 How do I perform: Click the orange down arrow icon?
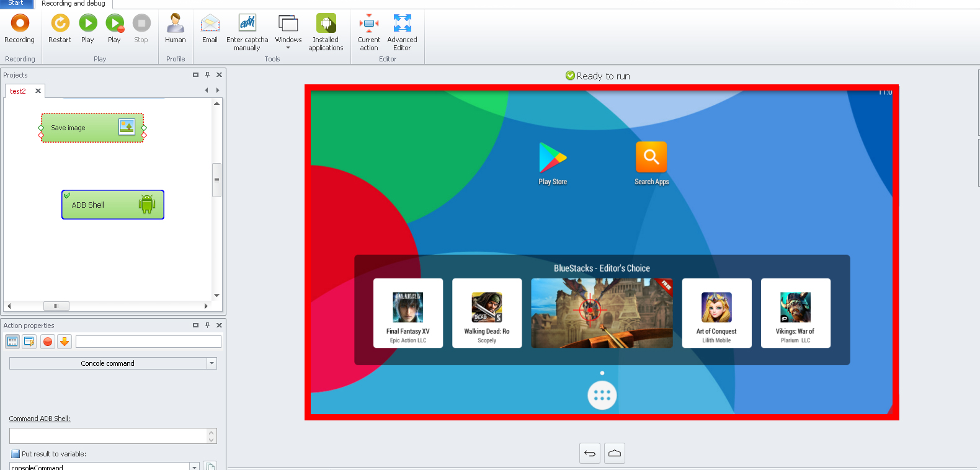pyautogui.click(x=65, y=342)
